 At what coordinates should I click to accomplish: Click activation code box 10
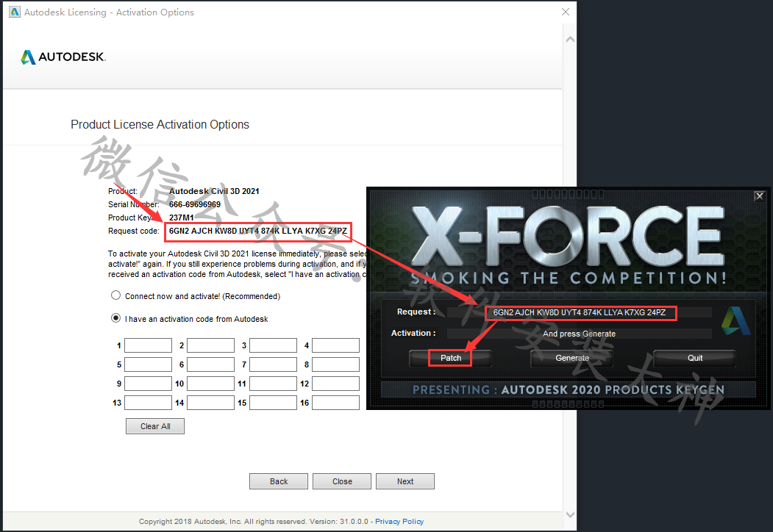210,384
